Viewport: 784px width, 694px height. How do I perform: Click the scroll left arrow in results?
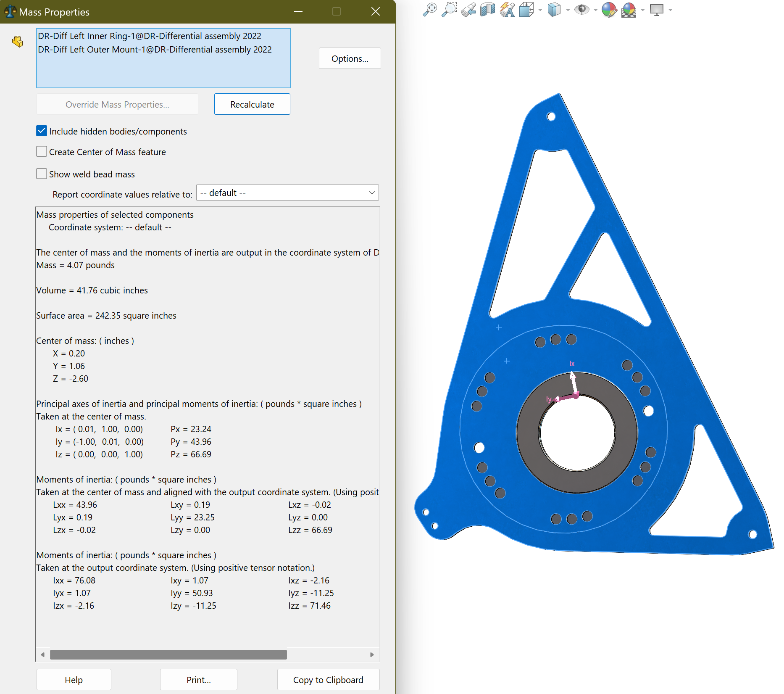point(42,654)
